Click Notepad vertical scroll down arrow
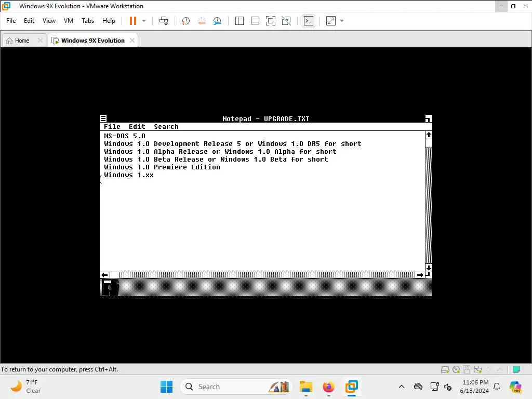The height and width of the screenshot is (399, 532). tap(429, 268)
